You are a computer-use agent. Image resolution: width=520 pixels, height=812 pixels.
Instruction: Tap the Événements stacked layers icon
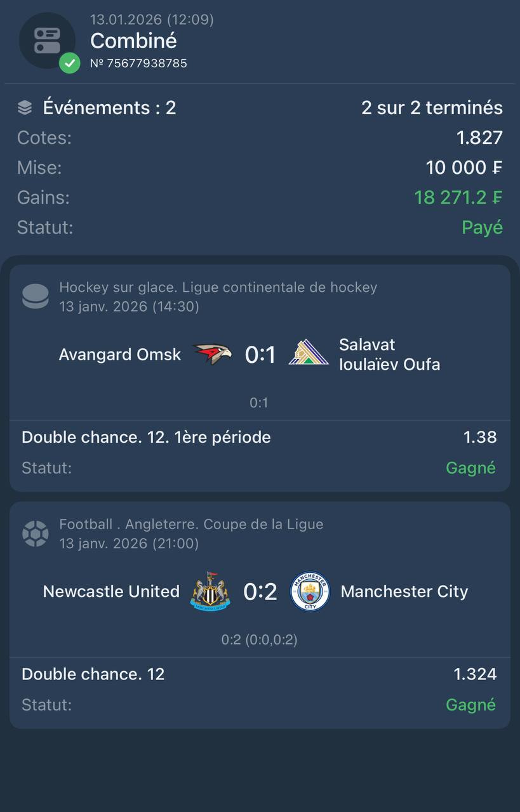[25, 108]
